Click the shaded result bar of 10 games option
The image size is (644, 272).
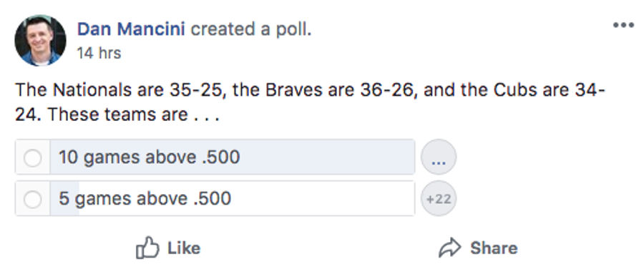click(x=232, y=157)
